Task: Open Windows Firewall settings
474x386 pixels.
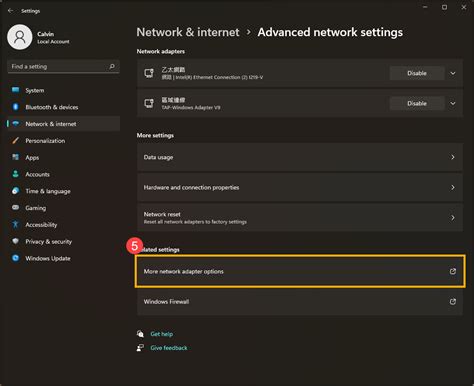Action: tap(300, 302)
